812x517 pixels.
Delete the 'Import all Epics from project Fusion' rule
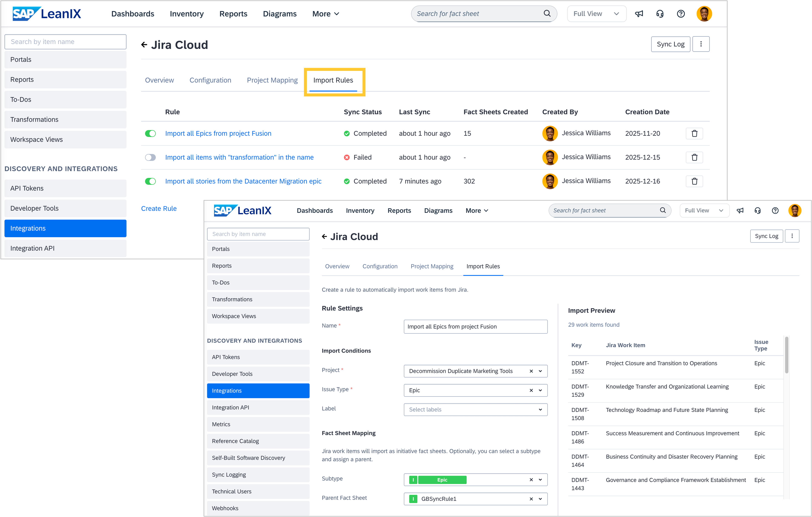tap(694, 133)
